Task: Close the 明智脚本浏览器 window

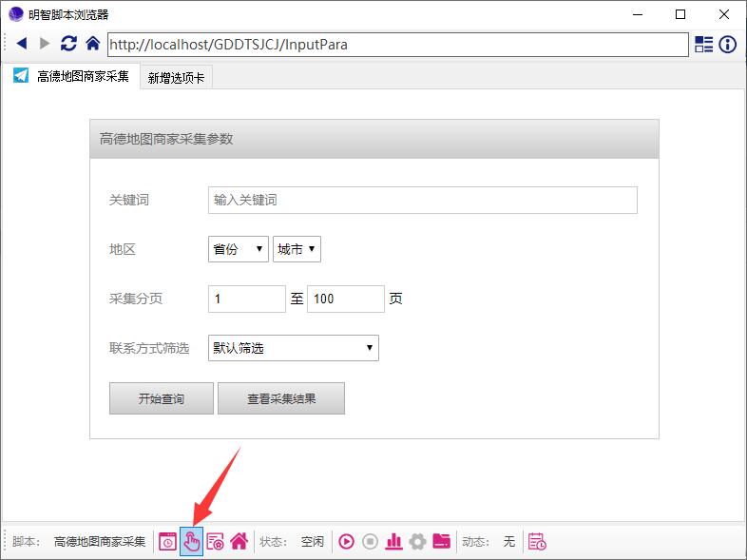Action: click(x=724, y=15)
